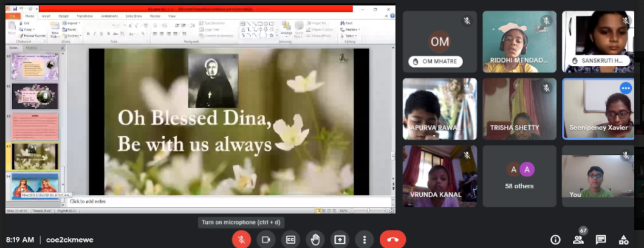Open the three-dot more options menu
This screenshot has height=248, width=644.
tap(364, 239)
